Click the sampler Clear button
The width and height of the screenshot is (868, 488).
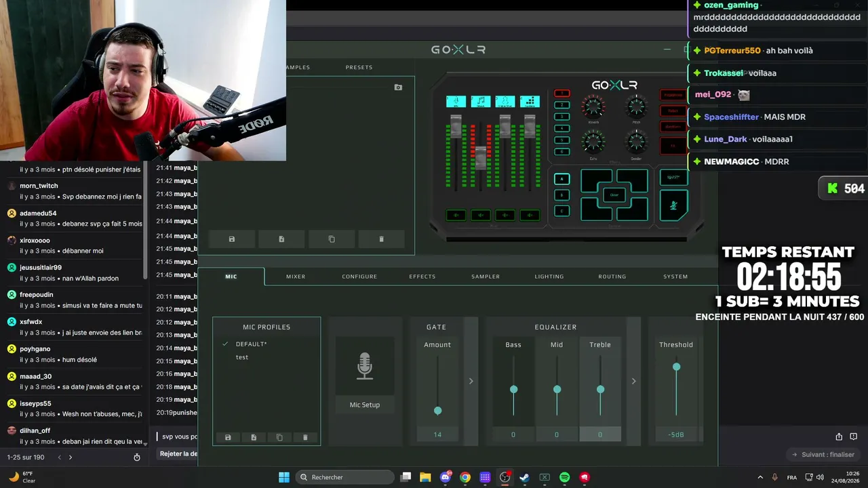614,195
